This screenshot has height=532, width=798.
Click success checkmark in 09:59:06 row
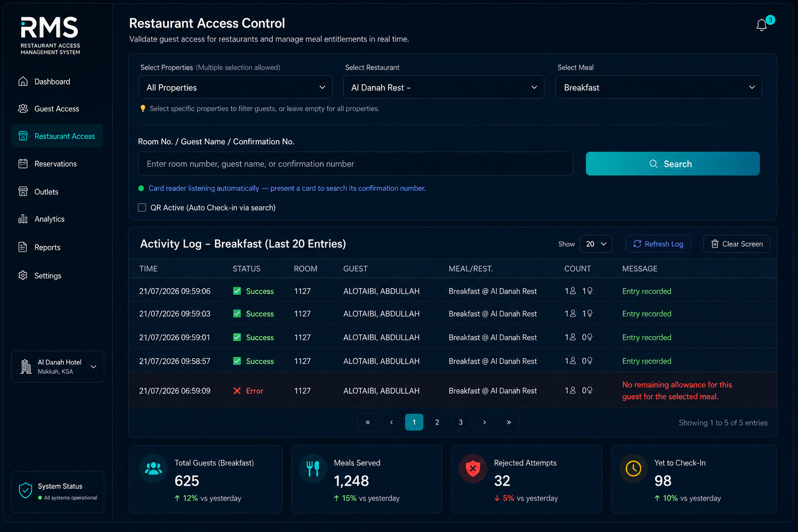[x=237, y=291]
